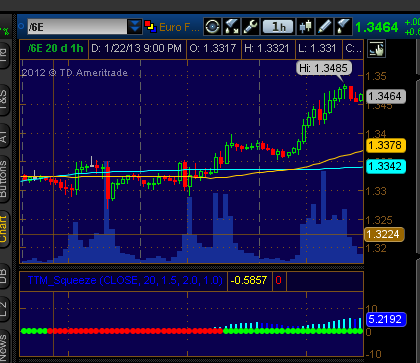
Task: Click the /6E 20 d 1h chart label
Action: (x=55, y=49)
